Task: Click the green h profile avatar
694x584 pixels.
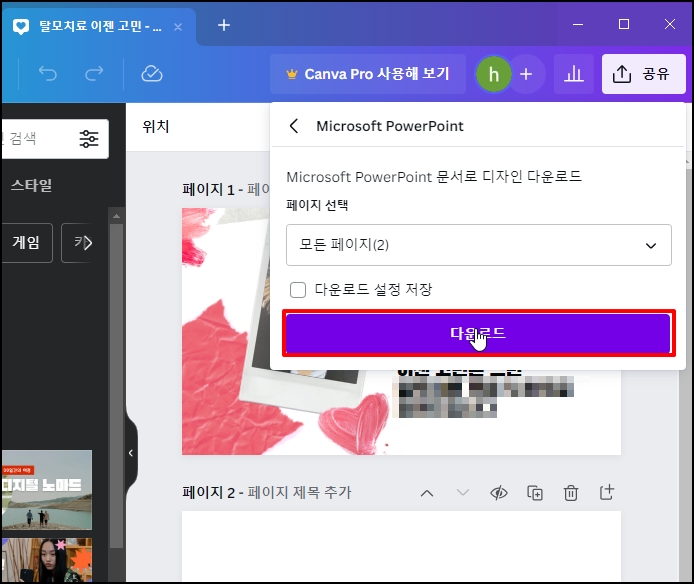Action: [x=494, y=74]
